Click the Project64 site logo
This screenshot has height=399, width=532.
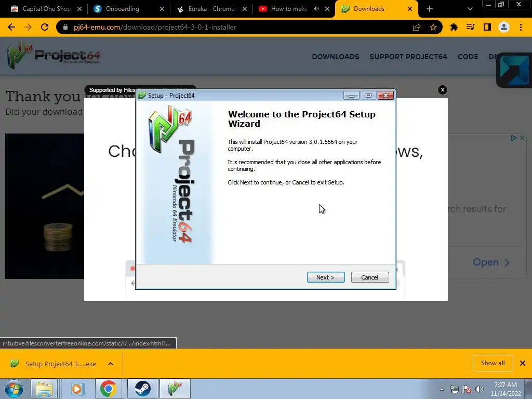pyautogui.click(x=54, y=55)
